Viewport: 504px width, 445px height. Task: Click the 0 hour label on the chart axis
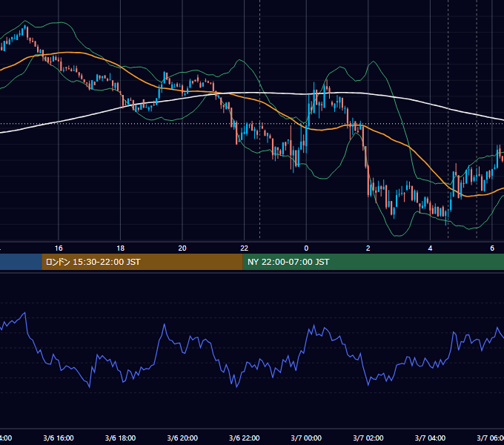[x=306, y=248]
